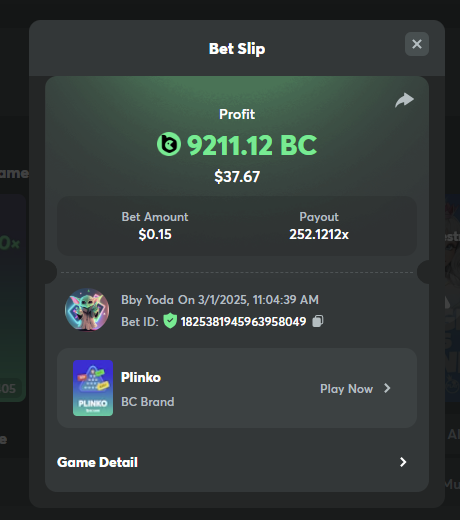460x520 pixels.
Task: Open Bby Yoda's avatar profile
Action: coord(87,310)
